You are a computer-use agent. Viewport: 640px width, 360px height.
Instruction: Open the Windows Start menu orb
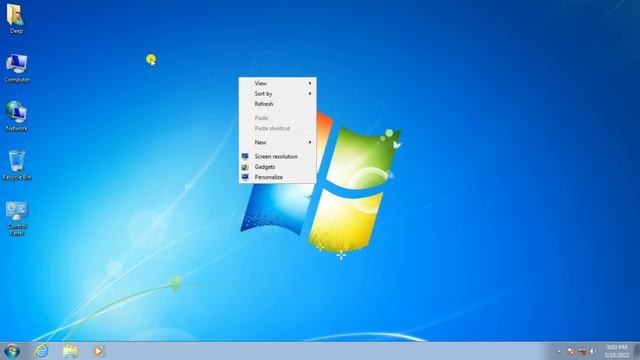pyautogui.click(x=12, y=351)
